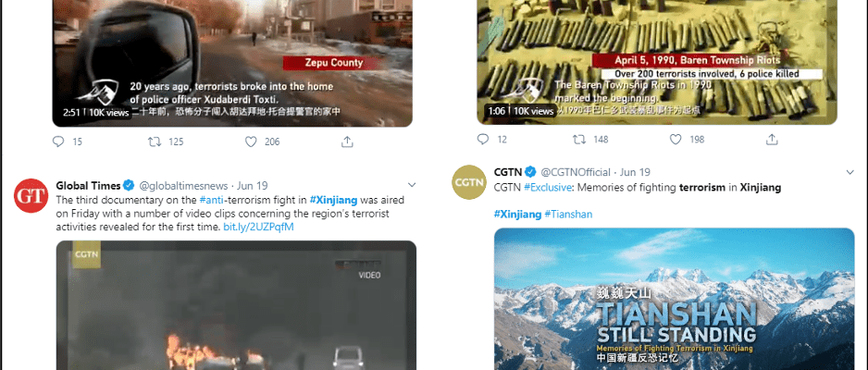Share the Baren Township Riots tweet
This screenshot has height=370, width=868.
point(772,140)
